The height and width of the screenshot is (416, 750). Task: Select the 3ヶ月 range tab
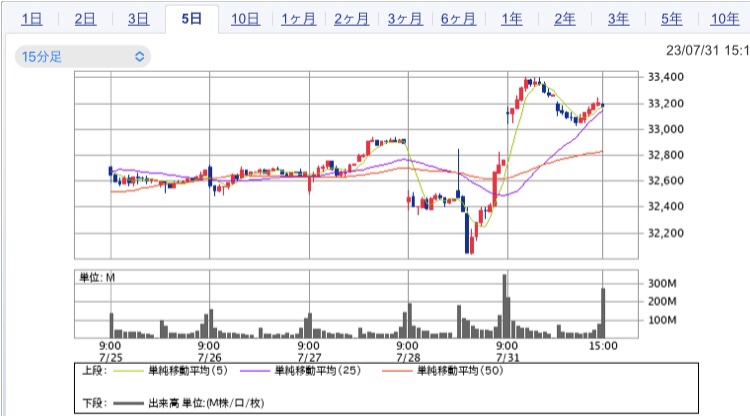[405, 19]
